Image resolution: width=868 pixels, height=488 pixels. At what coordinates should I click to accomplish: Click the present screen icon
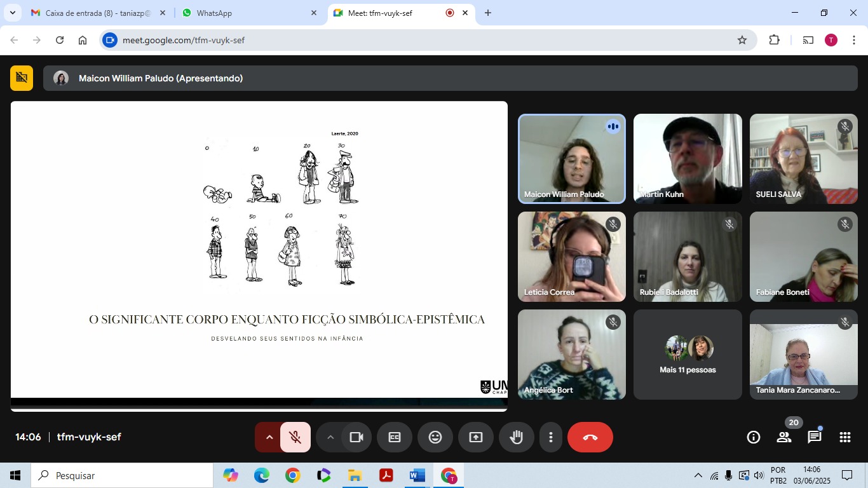point(476,437)
